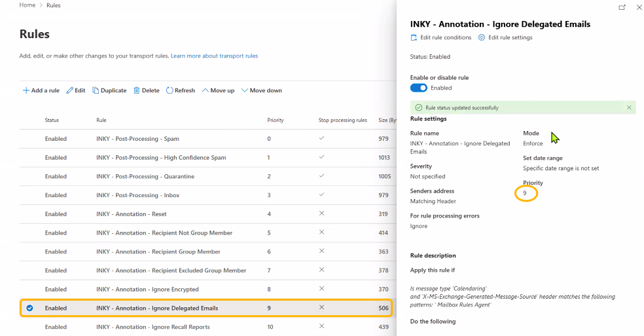
Task: Click 'Not specified' severity value
Action: pos(427,176)
